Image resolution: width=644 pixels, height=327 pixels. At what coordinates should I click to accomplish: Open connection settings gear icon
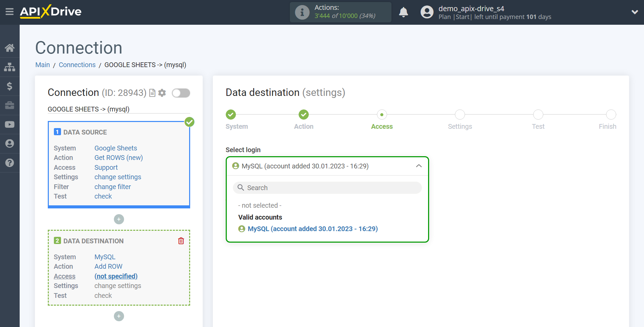coord(162,93)
